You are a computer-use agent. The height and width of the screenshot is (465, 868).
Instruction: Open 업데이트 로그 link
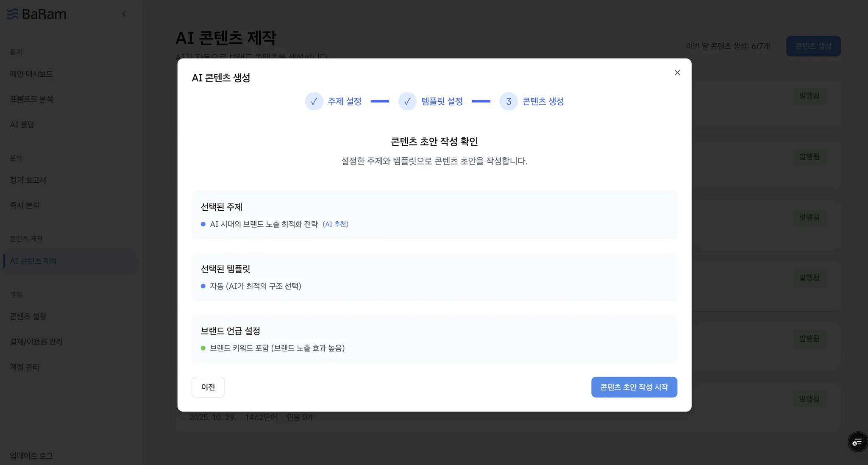point(31,456)
